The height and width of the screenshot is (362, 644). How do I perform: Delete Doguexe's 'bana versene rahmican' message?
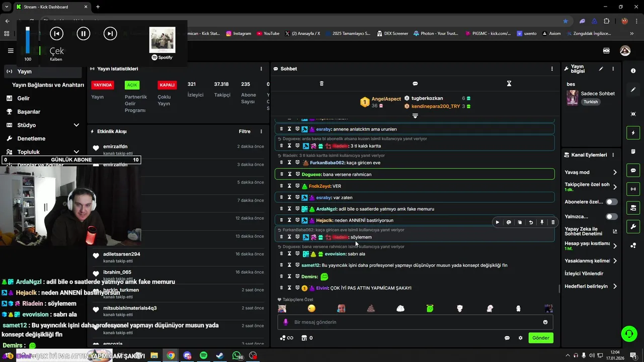[281, 174]
